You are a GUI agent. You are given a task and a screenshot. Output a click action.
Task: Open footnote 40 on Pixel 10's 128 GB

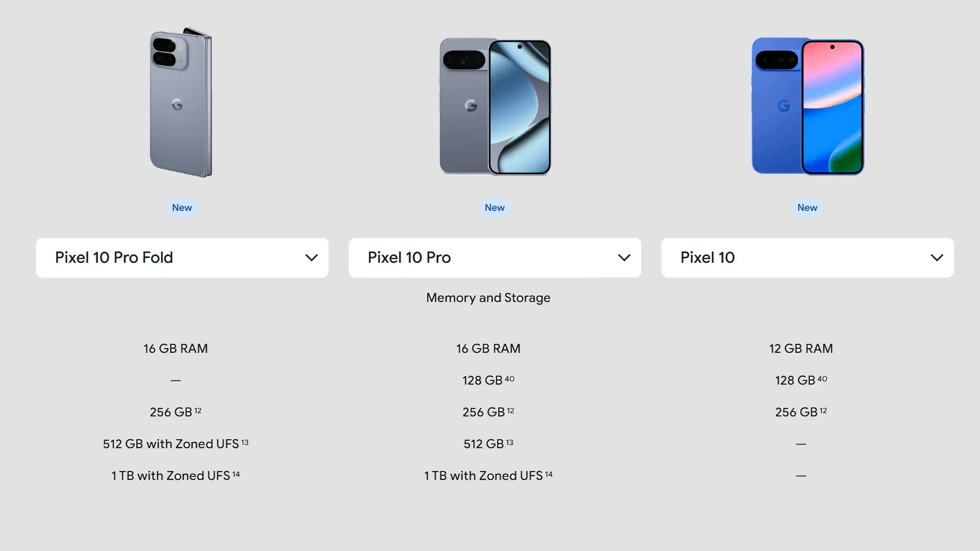(x=822, y=379)
